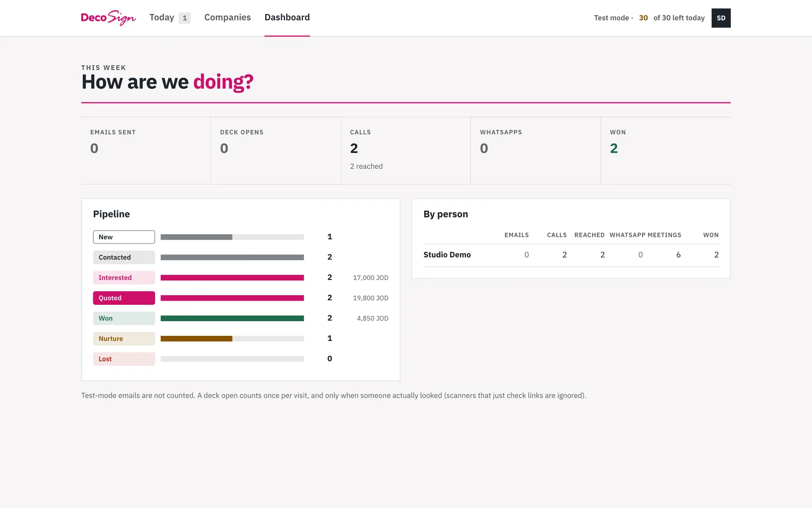Click the Today count badge showing 1
Viewport: 812px width, 508px height.
185,18
